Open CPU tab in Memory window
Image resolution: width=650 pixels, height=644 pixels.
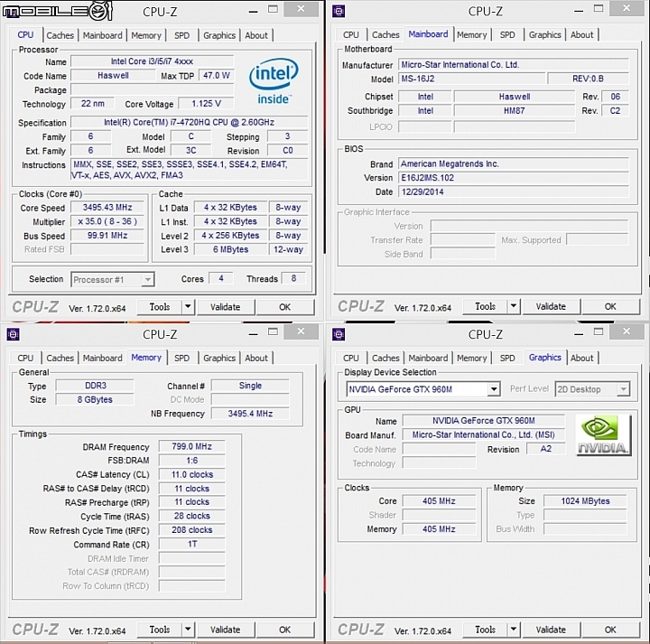[x=25, y=358]
